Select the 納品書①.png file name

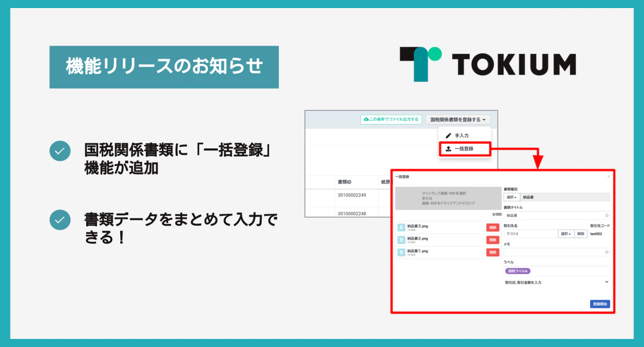click(418, 250)
